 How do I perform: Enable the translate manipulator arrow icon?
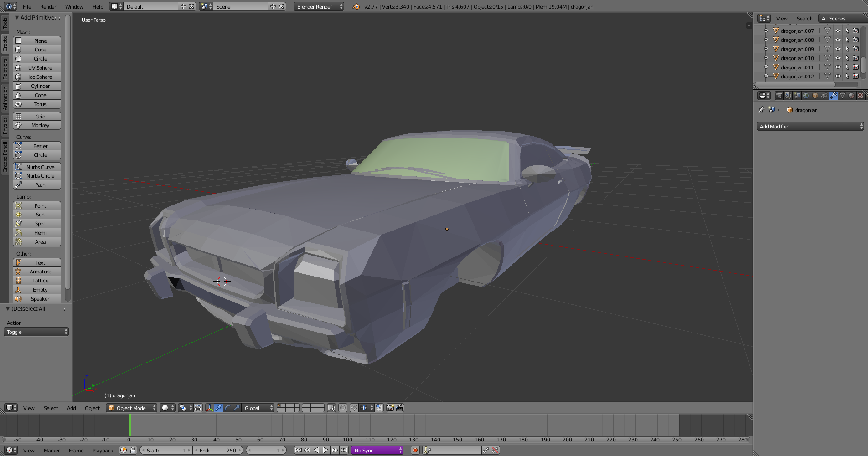[218, 408]
